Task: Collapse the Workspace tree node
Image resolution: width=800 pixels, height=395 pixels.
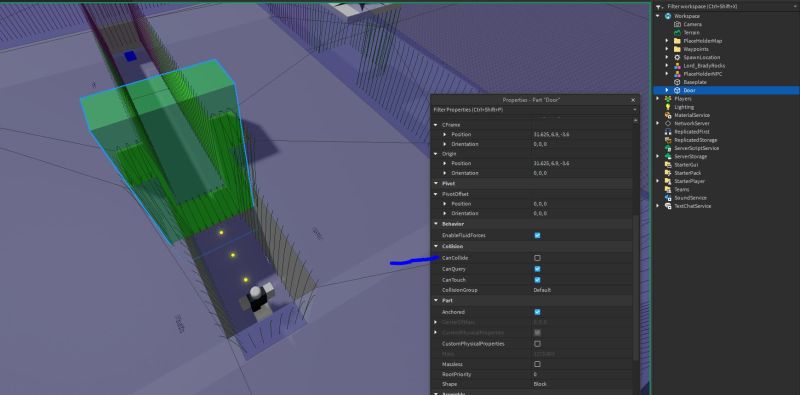Action: coord(658,16)
